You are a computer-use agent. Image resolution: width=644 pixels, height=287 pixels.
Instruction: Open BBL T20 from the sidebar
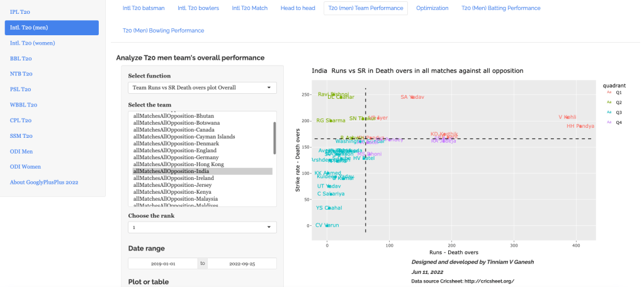tap(21, 58)
